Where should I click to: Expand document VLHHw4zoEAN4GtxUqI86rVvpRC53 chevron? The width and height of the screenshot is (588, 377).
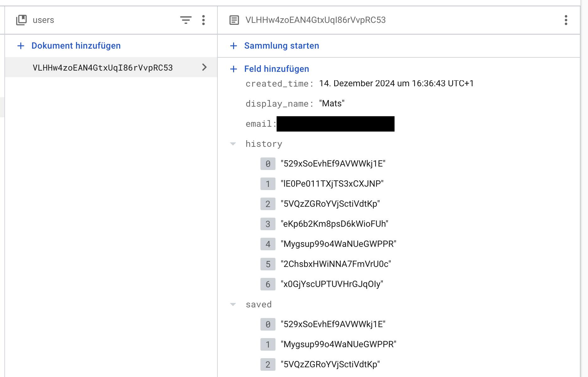[204, 67]
